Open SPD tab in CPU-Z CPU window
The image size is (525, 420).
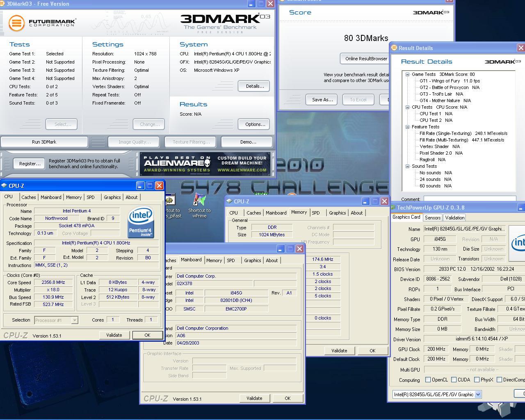point(91,197)
